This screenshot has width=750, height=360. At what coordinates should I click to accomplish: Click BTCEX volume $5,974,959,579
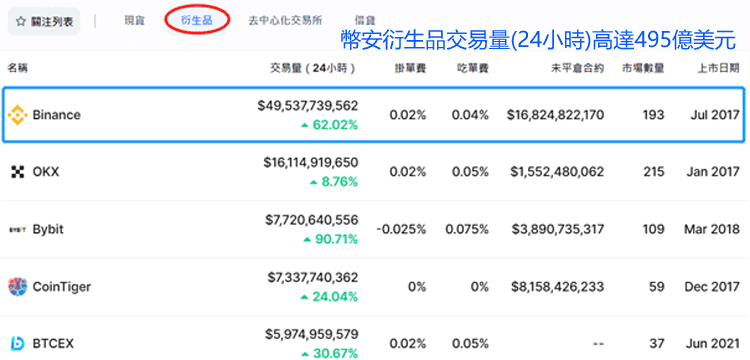(x=311, y=334)
